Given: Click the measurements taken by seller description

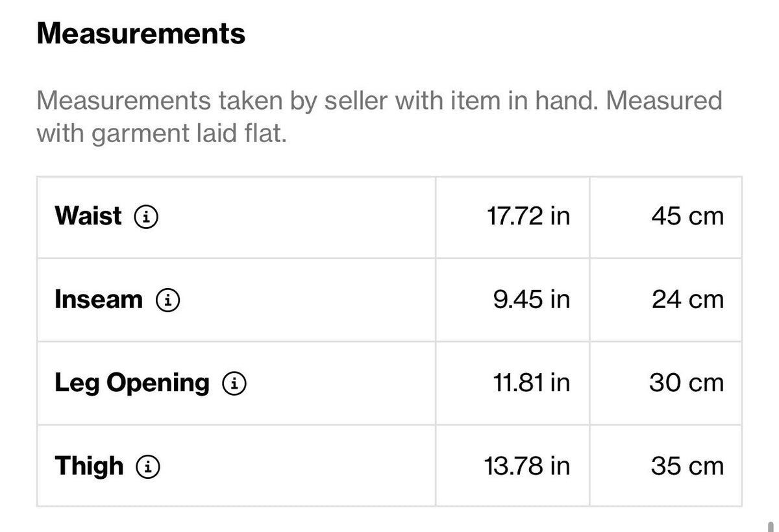Looking at the screenshot, I should click(379, 117).
